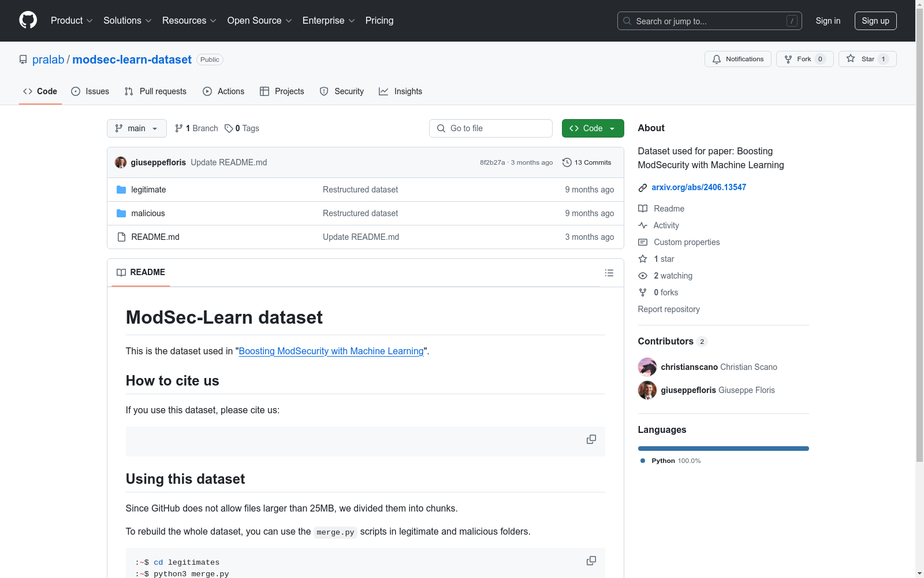Viewport: 924px width, 578px height.
Task: Open the modsec-learn-dataset repository link
Action: [x=132, y=60]
